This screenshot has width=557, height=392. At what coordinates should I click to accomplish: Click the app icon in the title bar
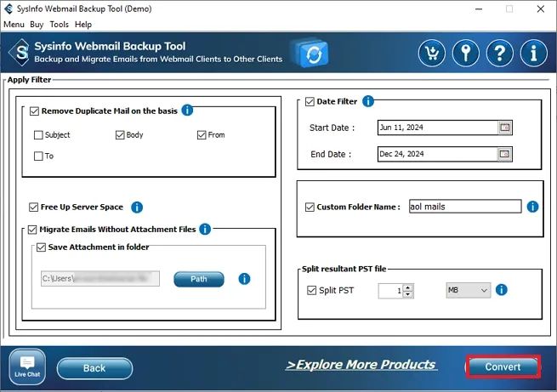tap(9, 9)
